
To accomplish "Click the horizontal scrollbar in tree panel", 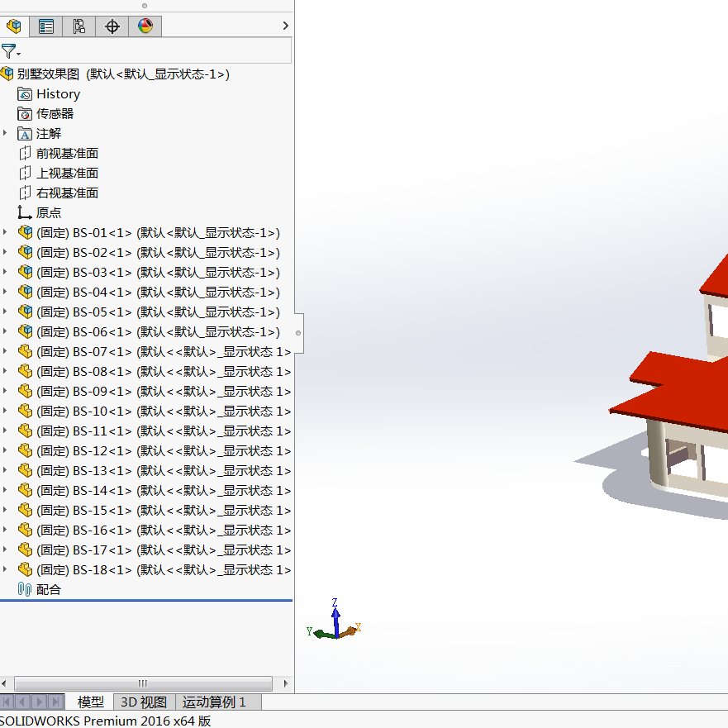I will click(x=143, y=683).
